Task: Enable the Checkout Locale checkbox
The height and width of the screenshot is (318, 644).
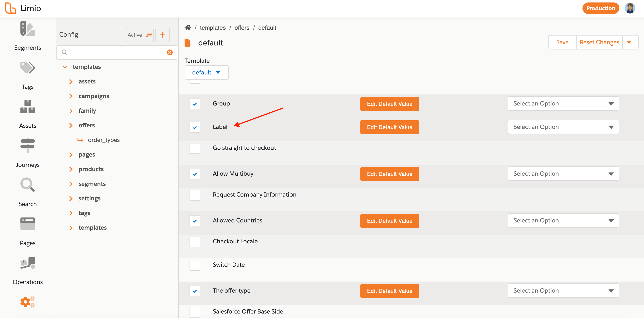Action: pyautogui.click(x=195, y=242)
